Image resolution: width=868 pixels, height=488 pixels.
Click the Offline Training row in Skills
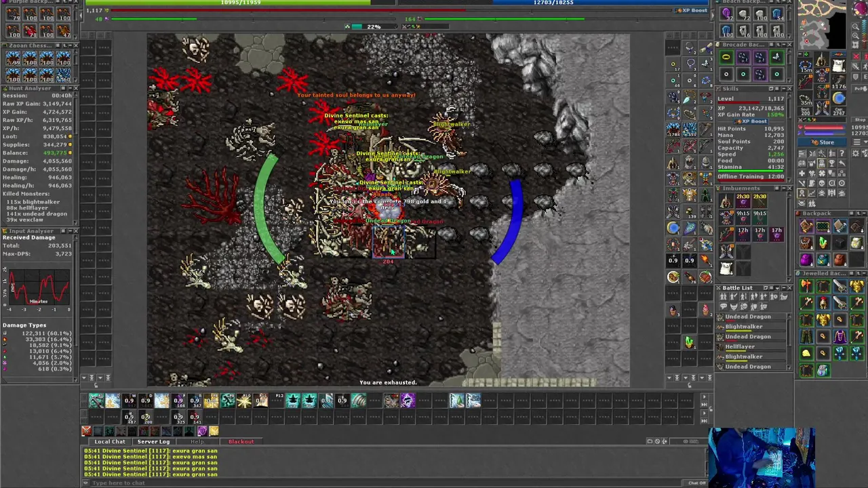751,176
